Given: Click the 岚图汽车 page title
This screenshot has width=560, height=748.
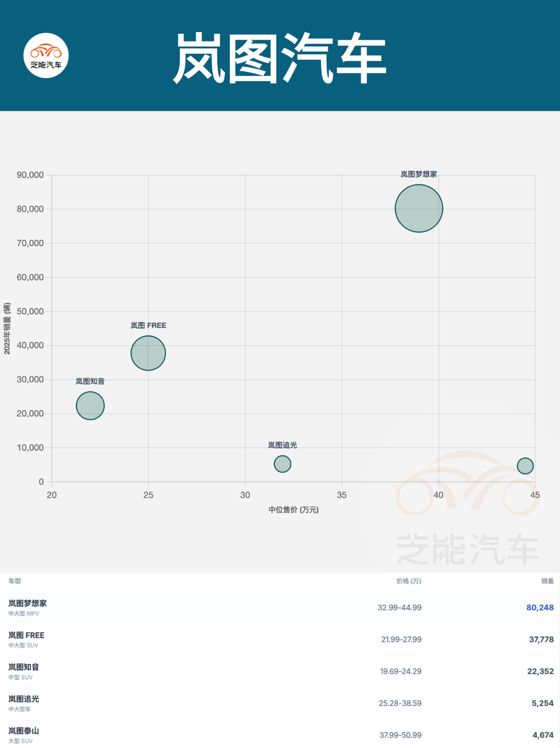Looking at the screenshot, I should 280,58.
